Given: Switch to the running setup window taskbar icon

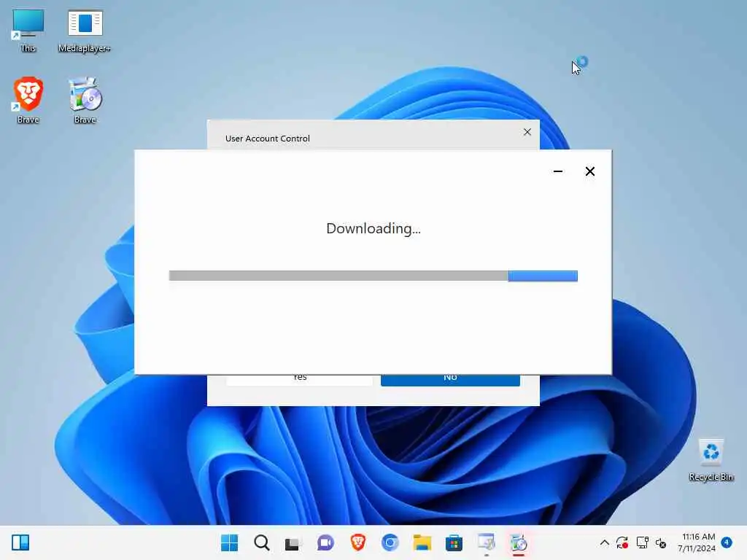Looking at the screenshot, I should pos(487,542).
